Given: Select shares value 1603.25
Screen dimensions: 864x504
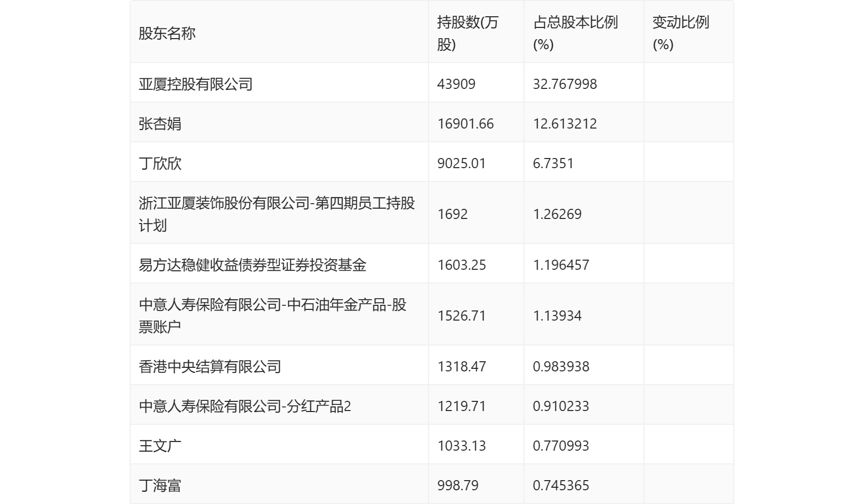Looking at the screenshot, I should point(461,265).
